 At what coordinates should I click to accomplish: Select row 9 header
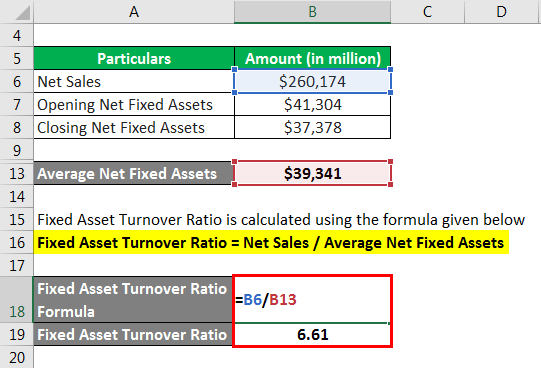(x=17, y=150)
